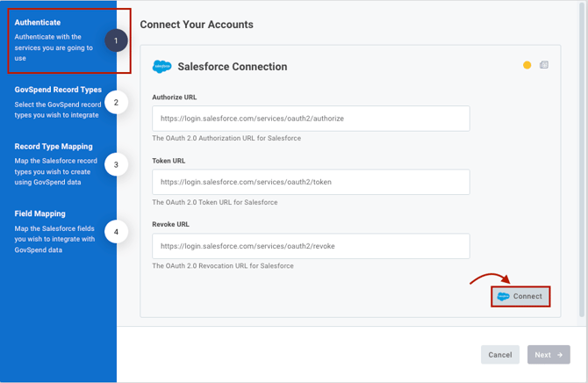
Task: Focus the Authorize URL input field
Action: click(x=311, y=119)
